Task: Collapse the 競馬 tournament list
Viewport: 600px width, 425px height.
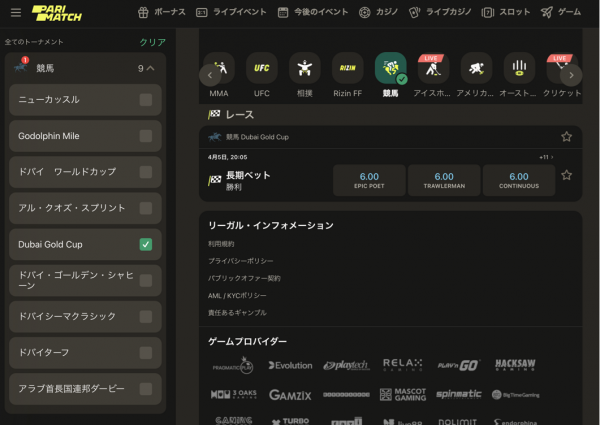Action: (150, 68)
